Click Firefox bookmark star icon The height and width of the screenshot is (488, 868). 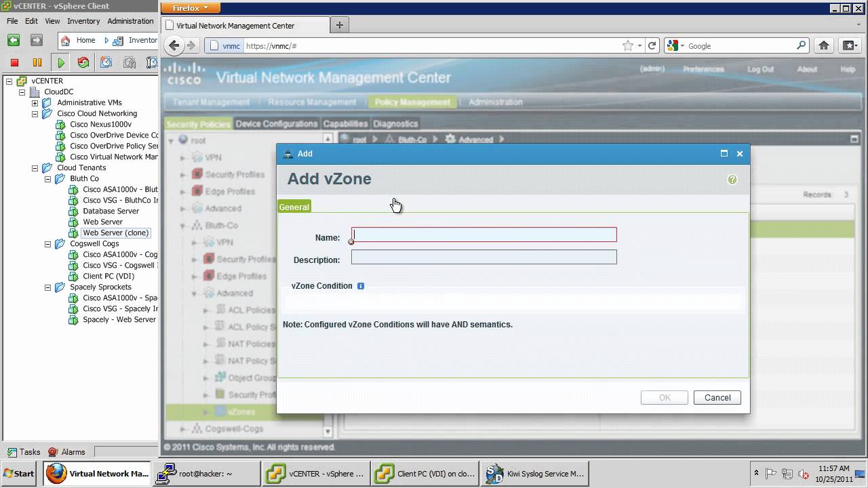tap(628, 45)
